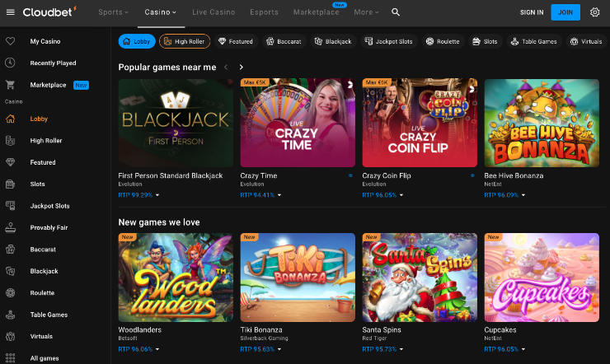610x364 pixels.
Task: Select the Baccarat filter chip
Action: coord(284,41)
